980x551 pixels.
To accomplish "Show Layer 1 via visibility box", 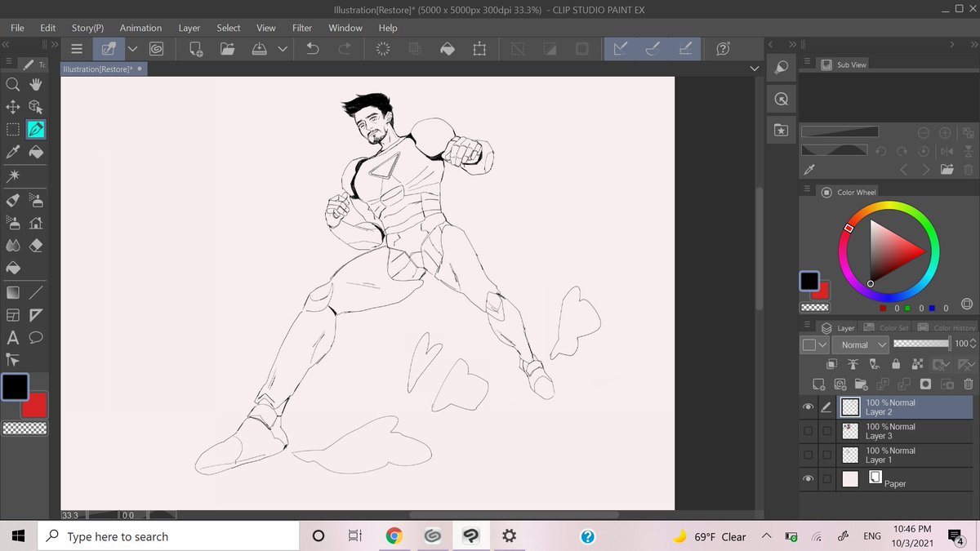I will coord(808,455).
